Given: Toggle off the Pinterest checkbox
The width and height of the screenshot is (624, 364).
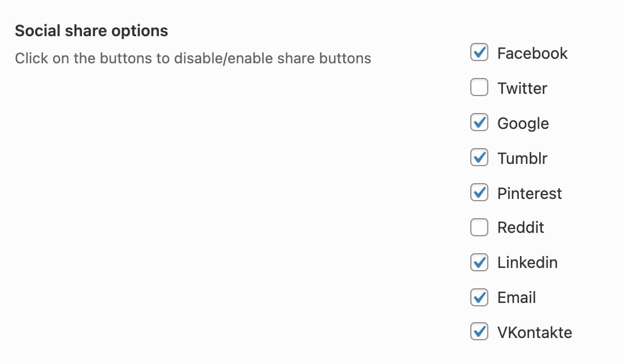Looking at the screenshot, I should click(x=479, y=192).
